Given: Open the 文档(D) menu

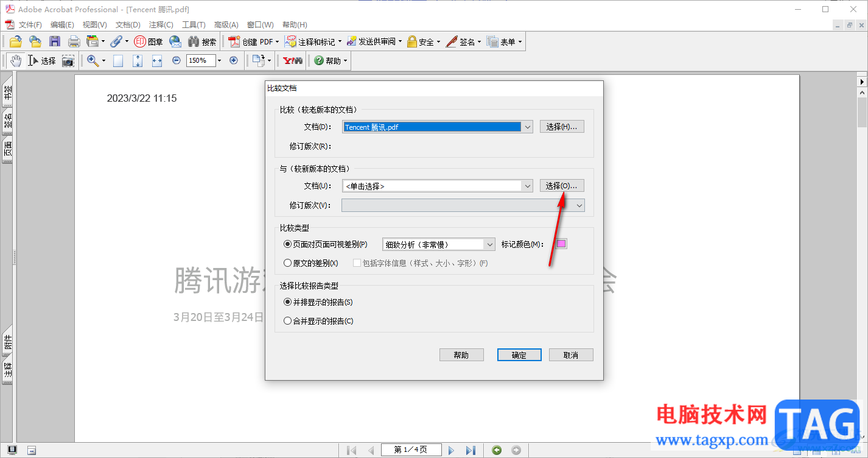Looking at the screenshot, I should tap(128, 25).
